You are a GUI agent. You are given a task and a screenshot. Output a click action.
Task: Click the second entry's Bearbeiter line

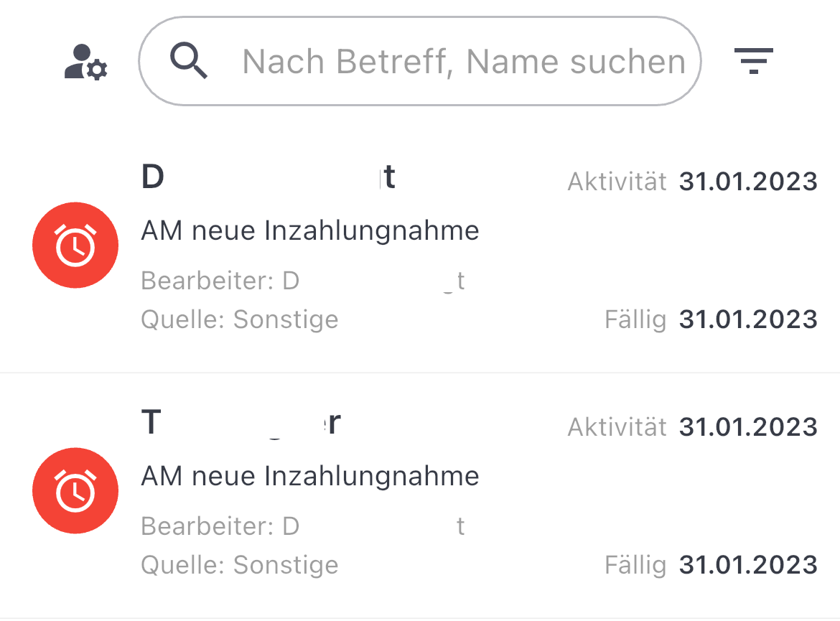[x=303, y=526]
